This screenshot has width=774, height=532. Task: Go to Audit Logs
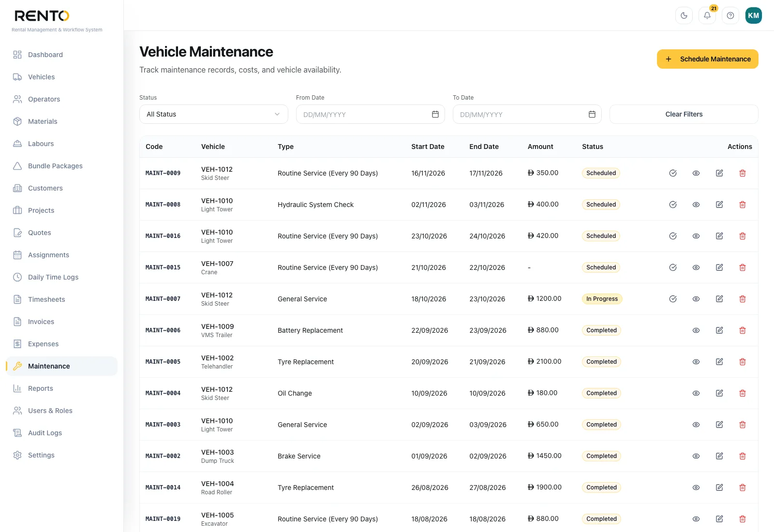(62, 433)
